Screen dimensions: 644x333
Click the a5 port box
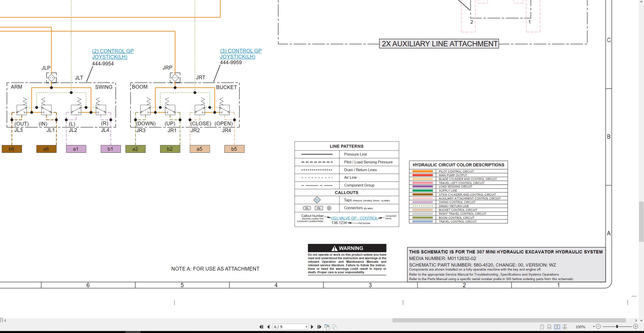(x=200, y=149)
